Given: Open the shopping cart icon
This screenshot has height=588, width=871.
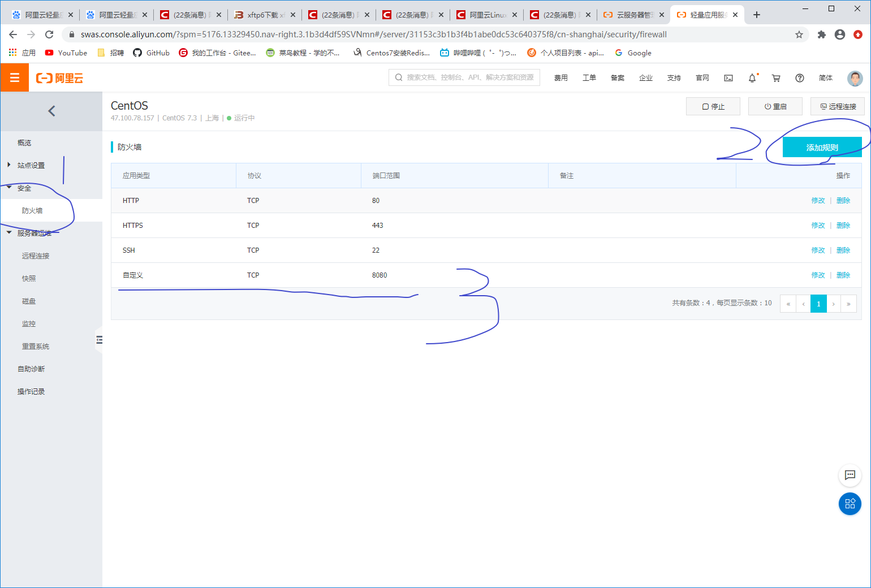Looking at the screenshot, I should tap(776, 78).
